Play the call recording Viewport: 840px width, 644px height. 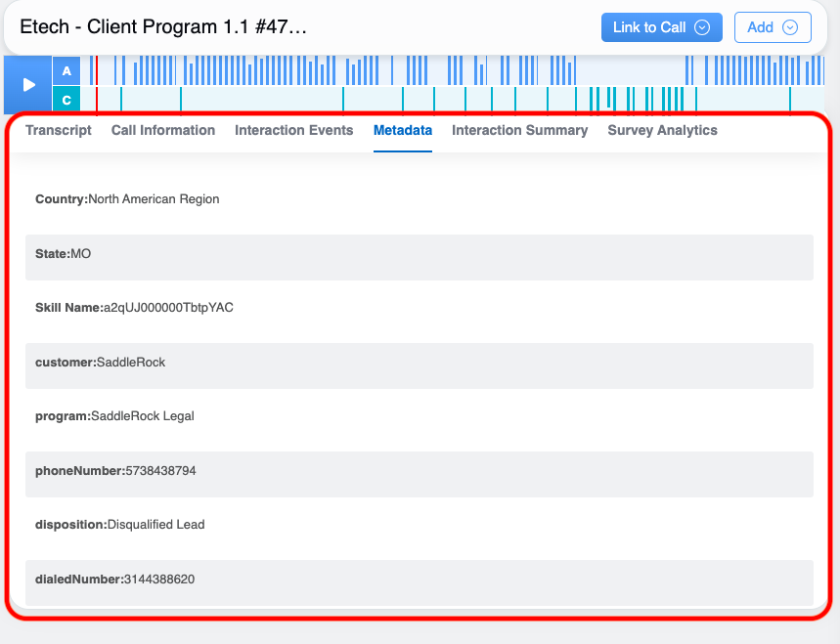pyautogui.click(x=28, y=85)
